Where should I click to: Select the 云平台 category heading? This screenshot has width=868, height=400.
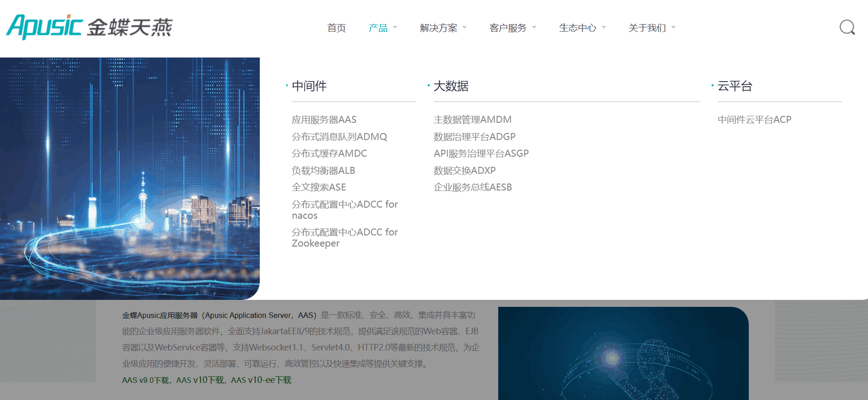point(735,86)
